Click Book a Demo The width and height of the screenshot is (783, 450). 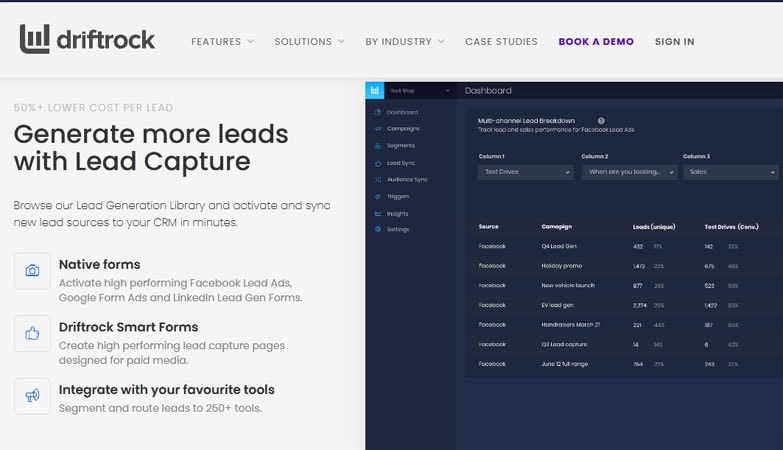[x=596, y=42]
